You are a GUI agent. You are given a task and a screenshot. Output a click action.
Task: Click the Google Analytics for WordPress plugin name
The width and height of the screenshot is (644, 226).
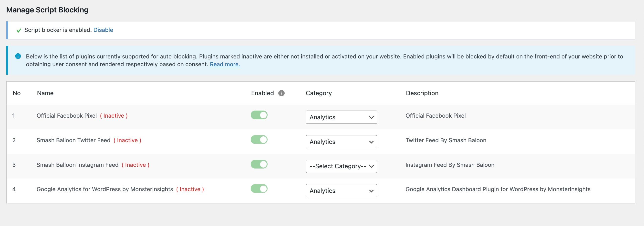click(105, 189)
